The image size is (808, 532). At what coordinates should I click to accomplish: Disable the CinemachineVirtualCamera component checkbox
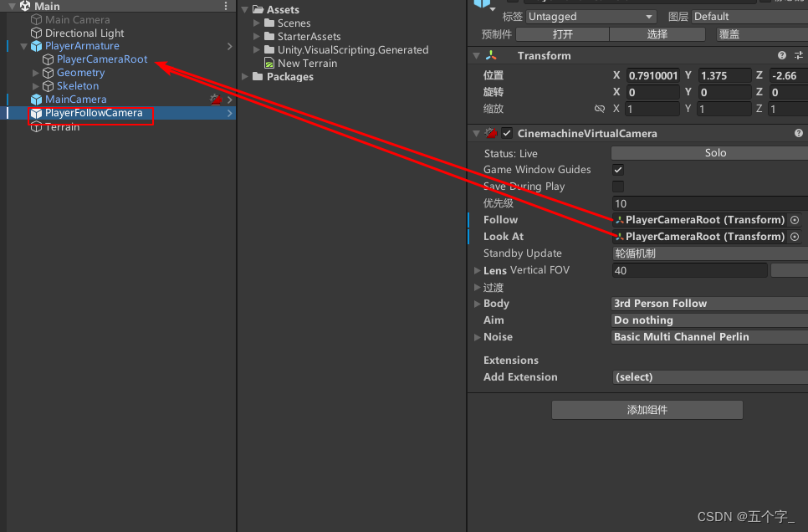[507, 133]
